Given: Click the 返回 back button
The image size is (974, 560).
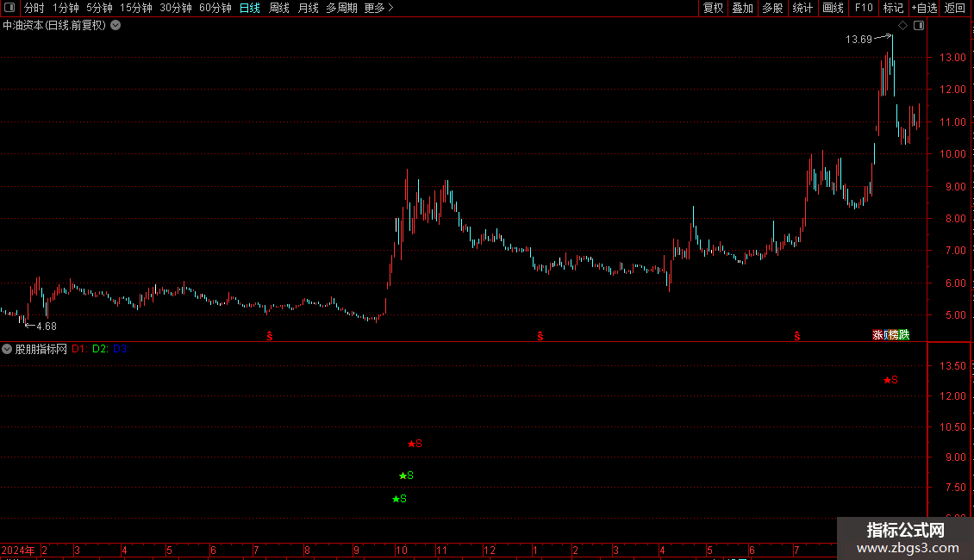Looking at the screenshot, I should [955, 8].
